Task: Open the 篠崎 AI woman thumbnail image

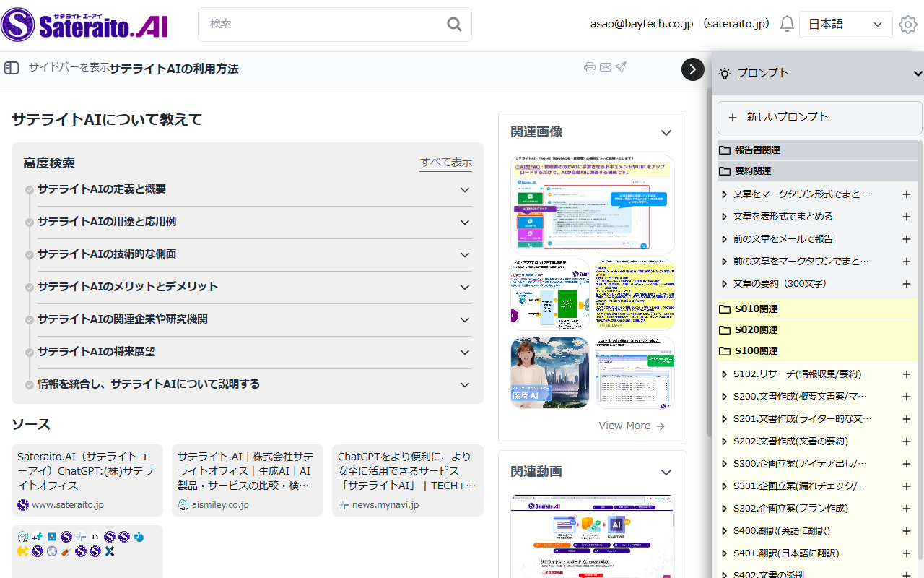Action: pyautogui.click(x=550, y=373)
